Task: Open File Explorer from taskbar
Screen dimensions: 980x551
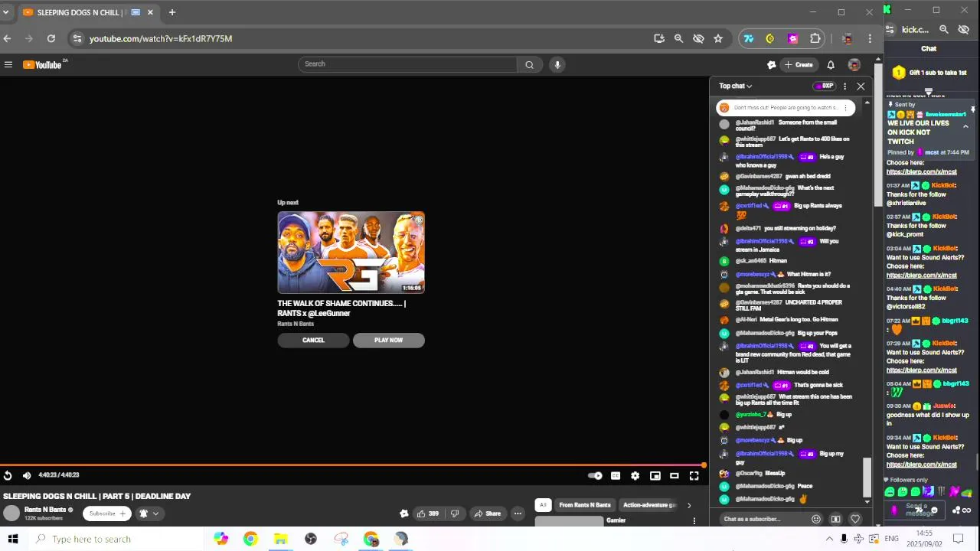Action: tap(280, 539)
